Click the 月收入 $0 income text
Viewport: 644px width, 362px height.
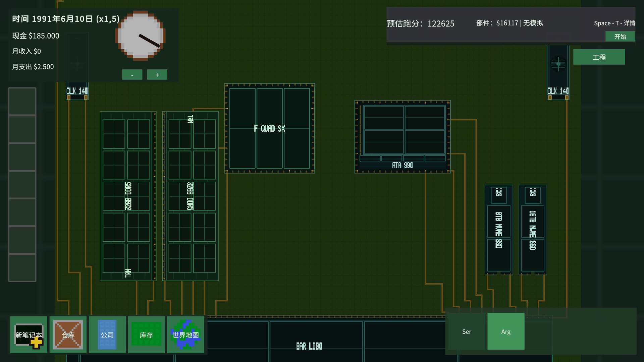pyautogui.click(x=26, y=51)
